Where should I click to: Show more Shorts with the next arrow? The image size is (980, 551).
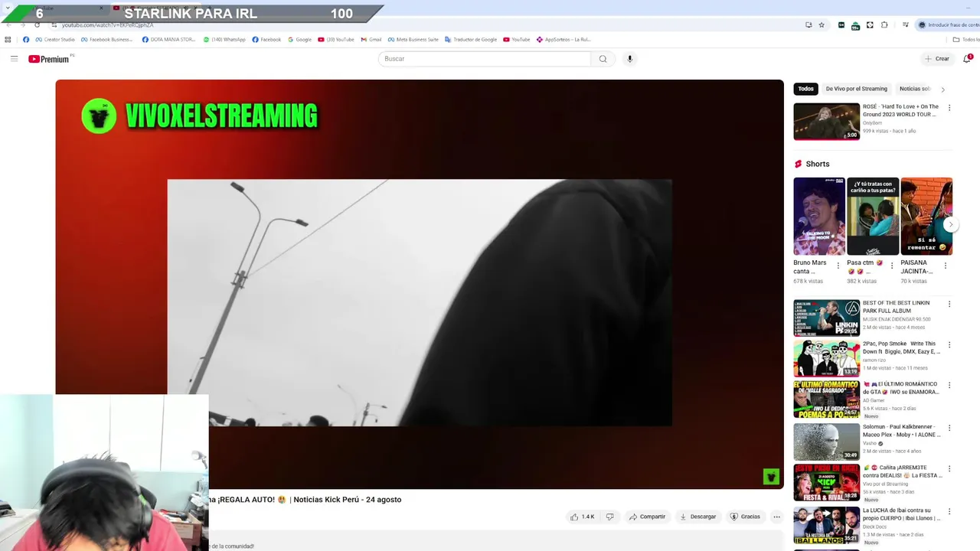(x=950, y=224)
